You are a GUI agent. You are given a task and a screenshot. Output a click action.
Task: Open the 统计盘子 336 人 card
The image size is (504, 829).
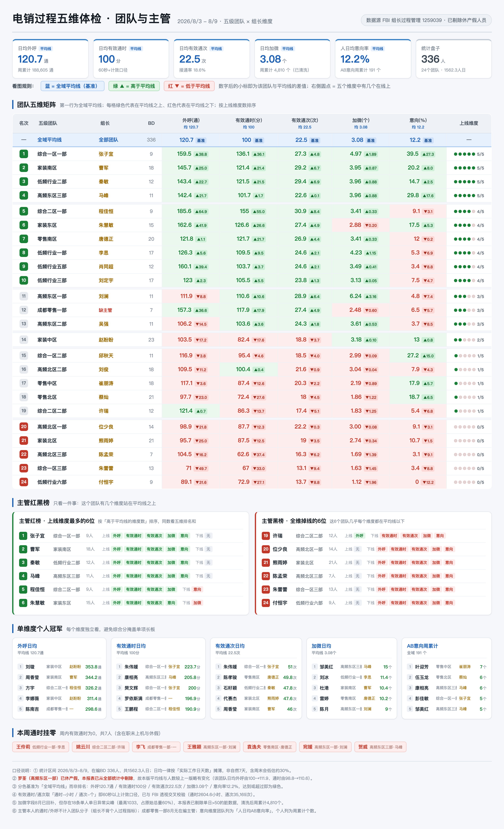coord(454,59)
